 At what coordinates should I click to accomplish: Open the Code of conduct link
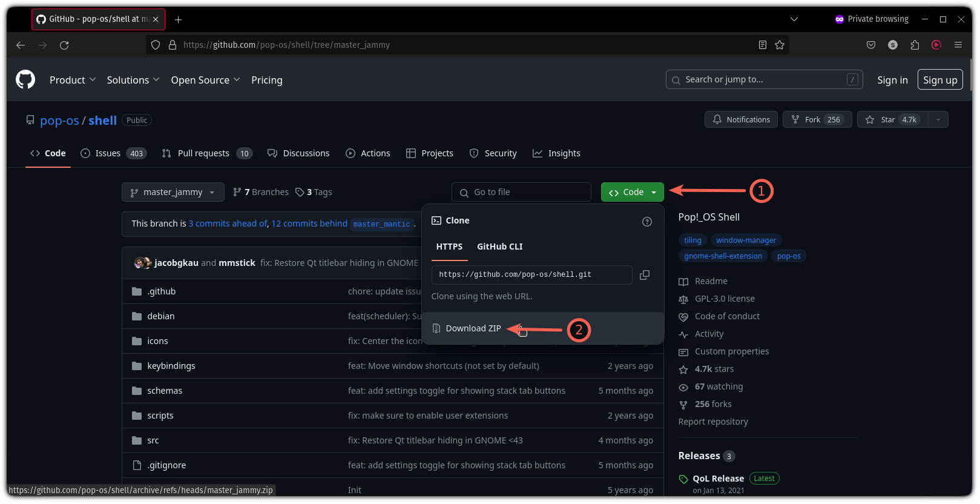pyautogui.click(x=727, y=316)
